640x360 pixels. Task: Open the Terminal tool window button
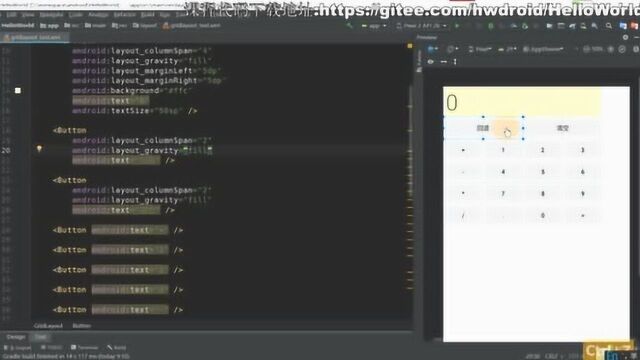point(84,348)
